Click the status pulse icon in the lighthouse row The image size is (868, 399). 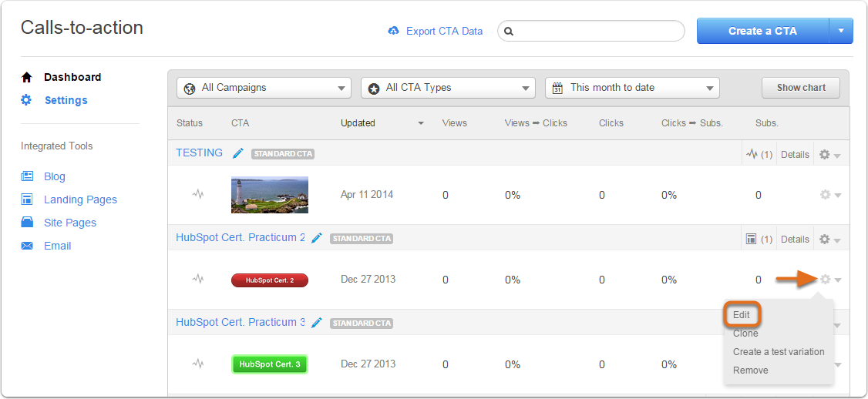tap(198, 194)
